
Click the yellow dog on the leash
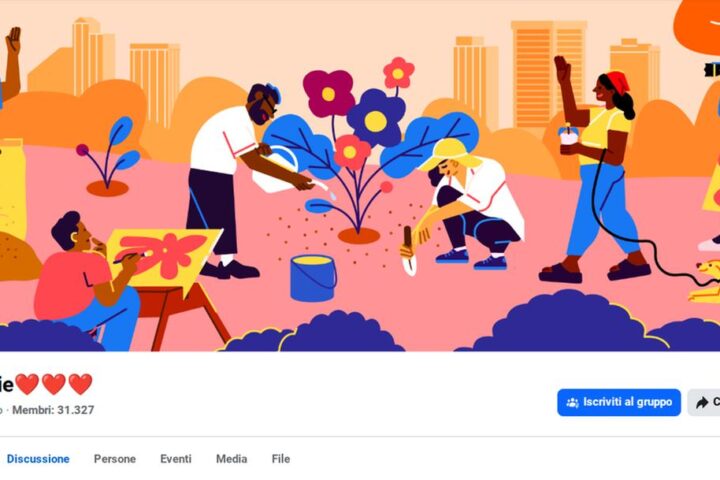pyautogui.click(x=706, y=281)
